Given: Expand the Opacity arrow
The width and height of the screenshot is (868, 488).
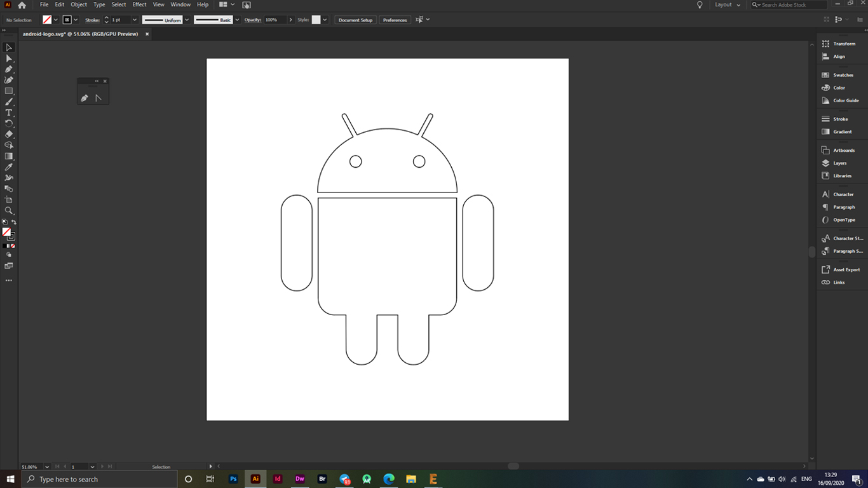Looking at the screenshot, I should (x=291, y=20).
